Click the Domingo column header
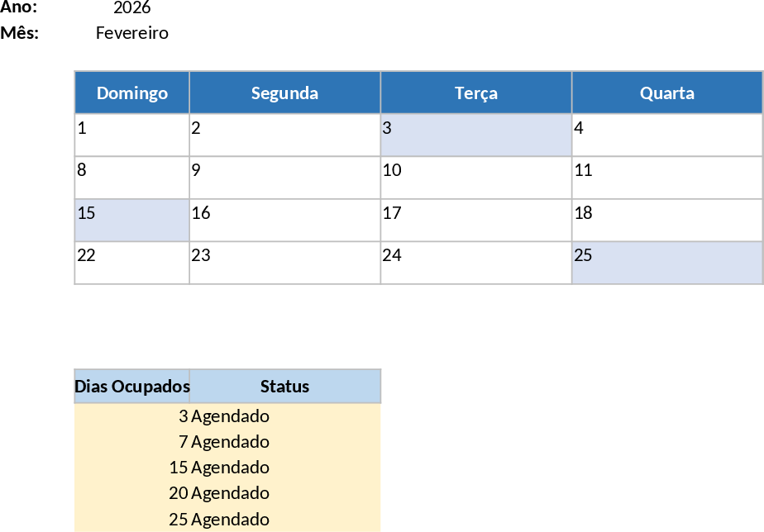 [132, 93]
